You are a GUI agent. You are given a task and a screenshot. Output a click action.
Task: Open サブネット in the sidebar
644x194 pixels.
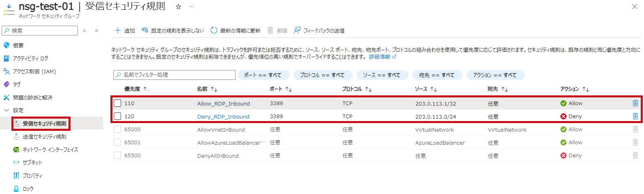coord(33,163)
